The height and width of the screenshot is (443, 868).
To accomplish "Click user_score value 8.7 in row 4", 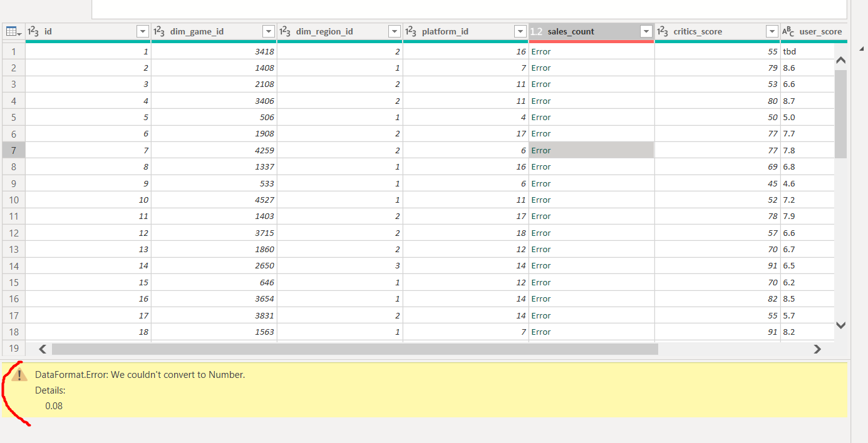I will [x=807, y=101].
